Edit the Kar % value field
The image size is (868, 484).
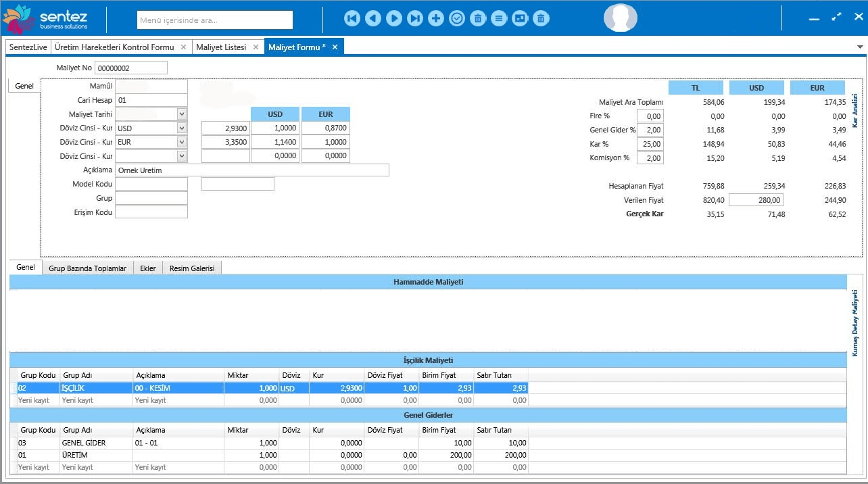point(650,144)
